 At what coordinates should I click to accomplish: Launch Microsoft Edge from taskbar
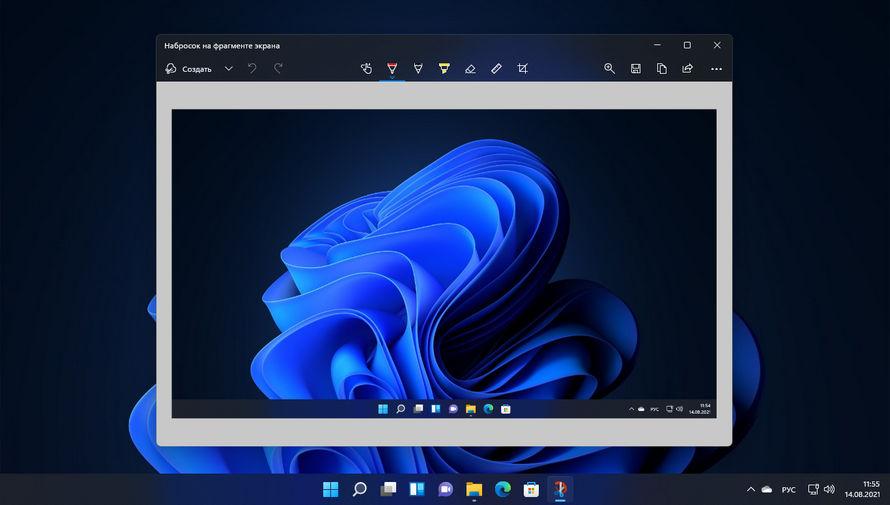503,489
